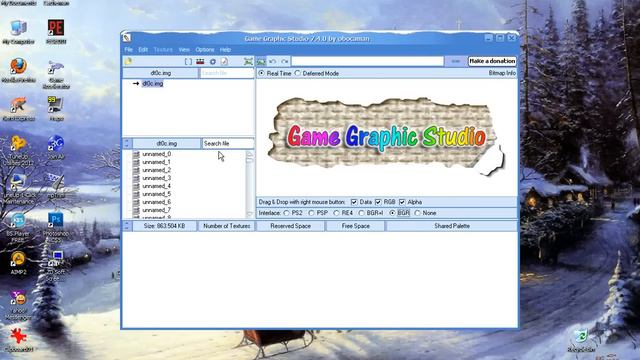Select the Real Time radio button
640x360 pixels.
click(x=262, y=73)
